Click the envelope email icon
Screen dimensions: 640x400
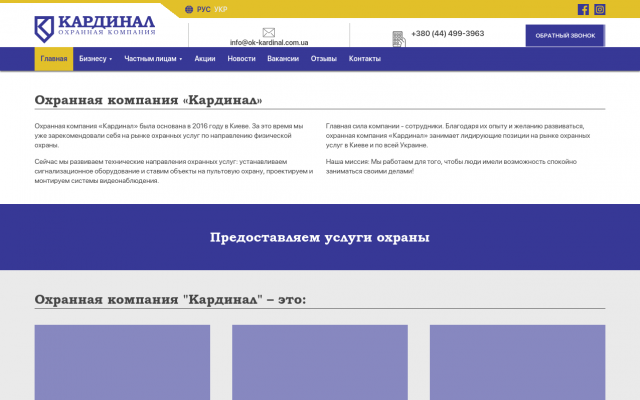[x=269, y=32]
